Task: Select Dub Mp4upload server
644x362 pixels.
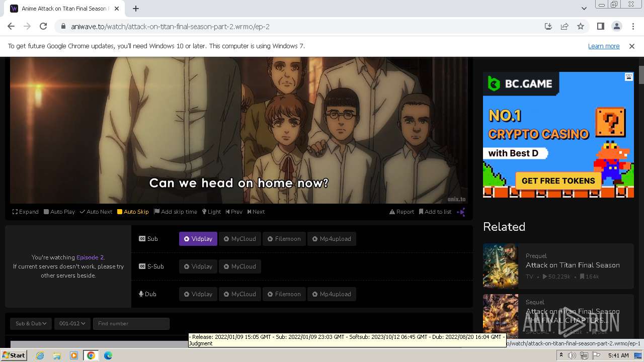Action: 332,294
